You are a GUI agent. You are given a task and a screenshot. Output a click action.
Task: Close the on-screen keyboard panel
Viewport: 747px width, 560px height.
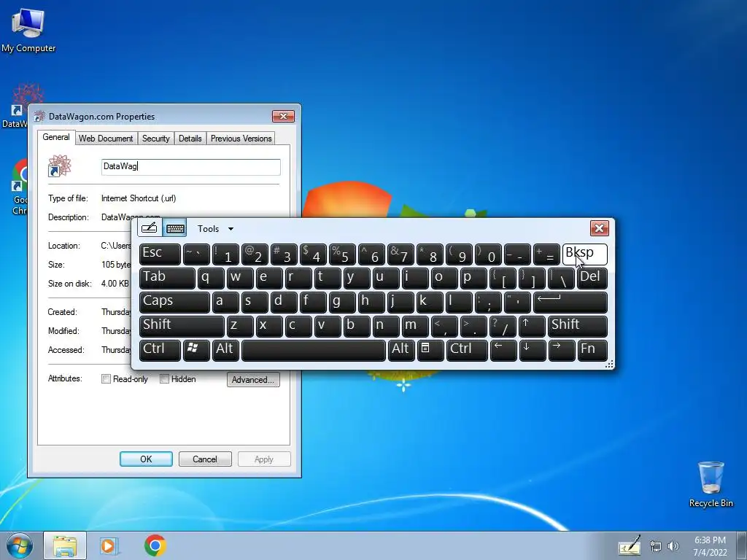point(599,228)
